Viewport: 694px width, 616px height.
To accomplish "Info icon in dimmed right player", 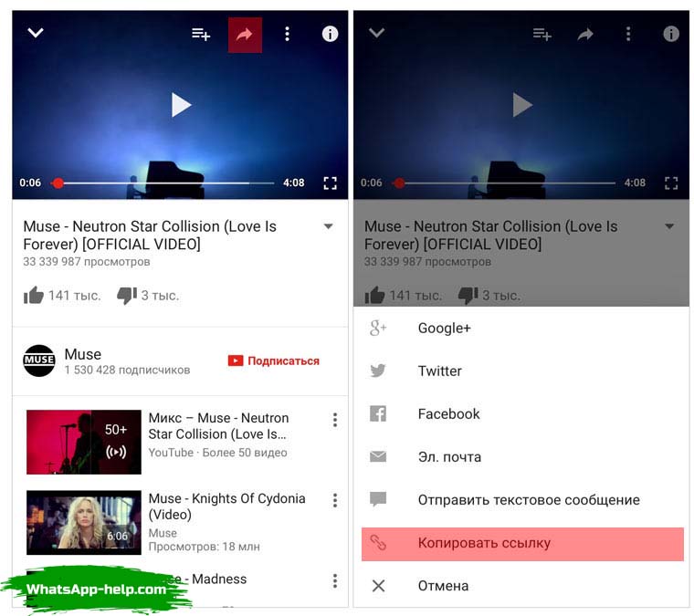I will tap(671, 34).
